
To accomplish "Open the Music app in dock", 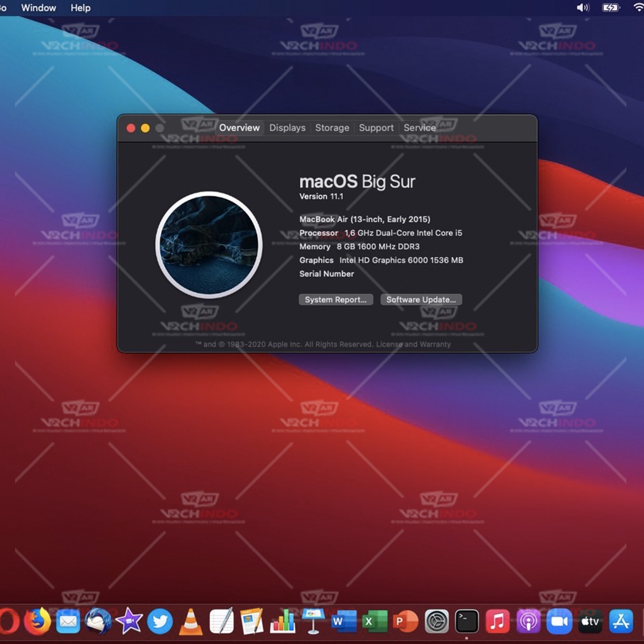I will click(x=497, y=621).
